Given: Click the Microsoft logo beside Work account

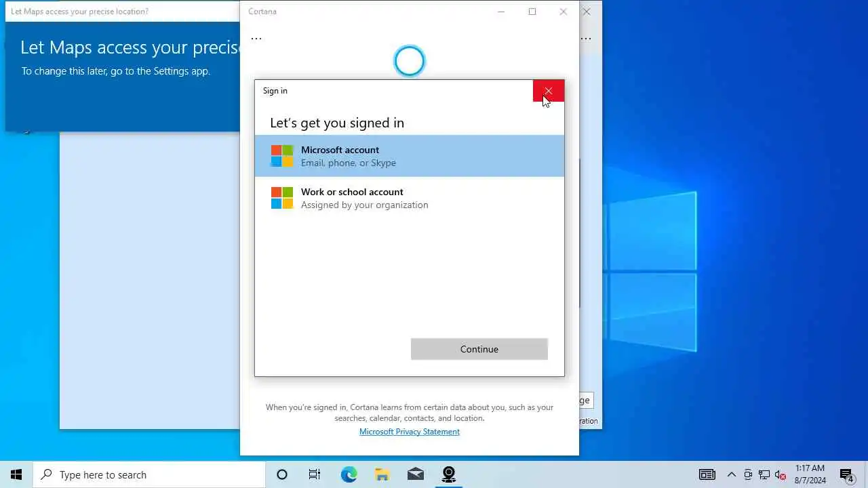Looking at the screenshot, I should pyautogui.click(x=282, y=198).
